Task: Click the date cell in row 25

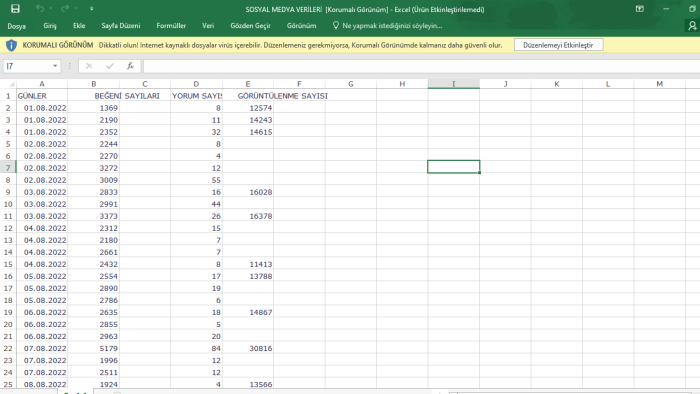Action: 42,384
